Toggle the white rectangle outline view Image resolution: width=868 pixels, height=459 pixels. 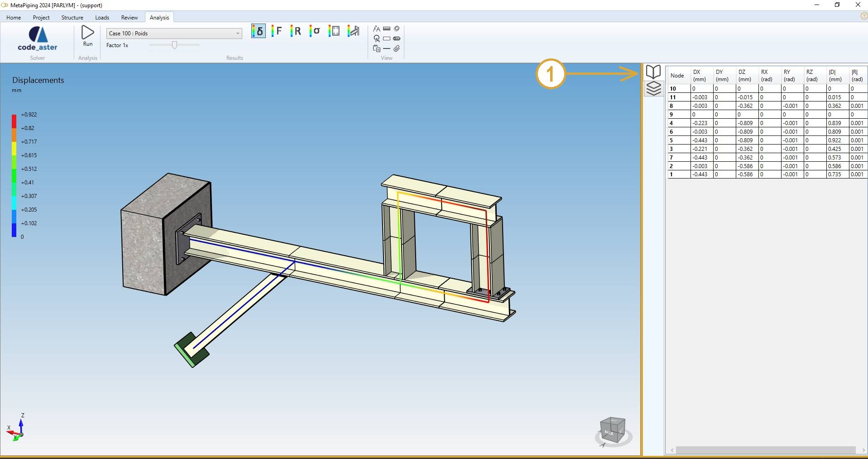pos(387,39)
